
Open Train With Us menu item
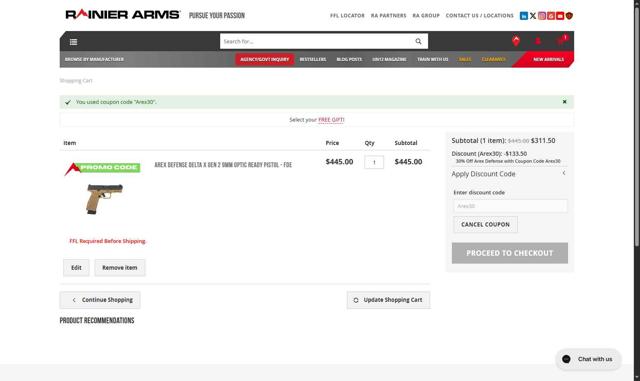pyautogui.click(x=433, y=59)
